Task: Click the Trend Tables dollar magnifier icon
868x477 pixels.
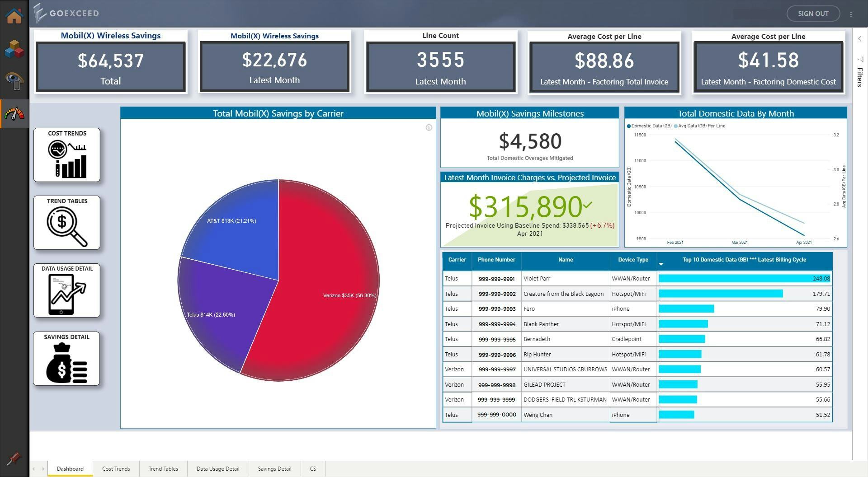Action: tap(66, 223)
